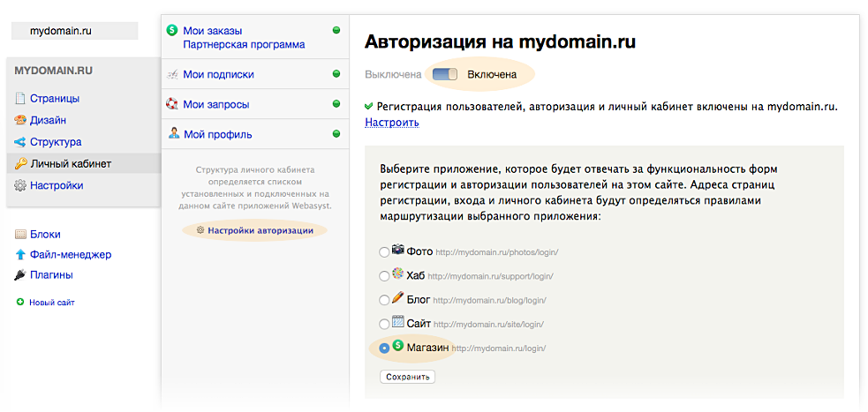Open Страницы in the left sidebar
This screenshot has width=868, height=412.
55,99
